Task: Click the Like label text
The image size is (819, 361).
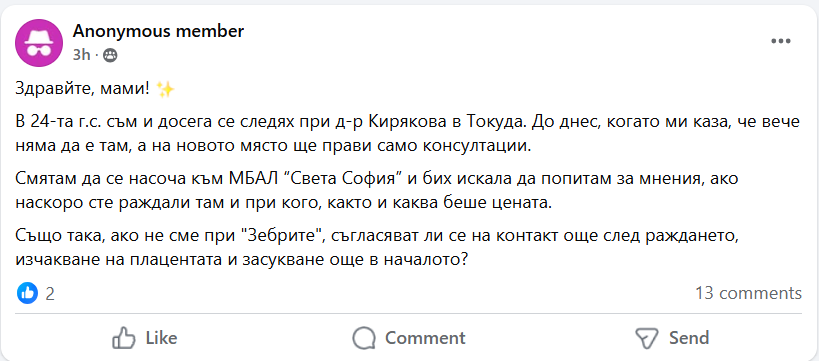Action: (161, 338)
